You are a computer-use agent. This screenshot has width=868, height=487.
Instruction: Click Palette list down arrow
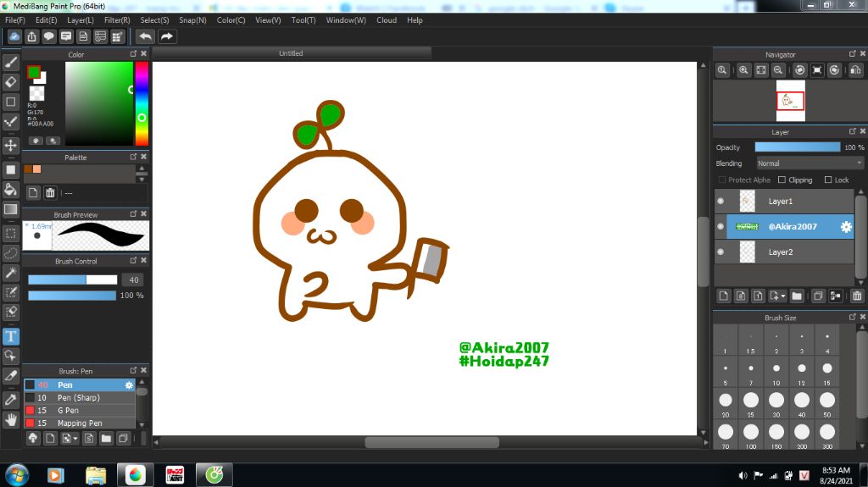click(x=142, y=180)
